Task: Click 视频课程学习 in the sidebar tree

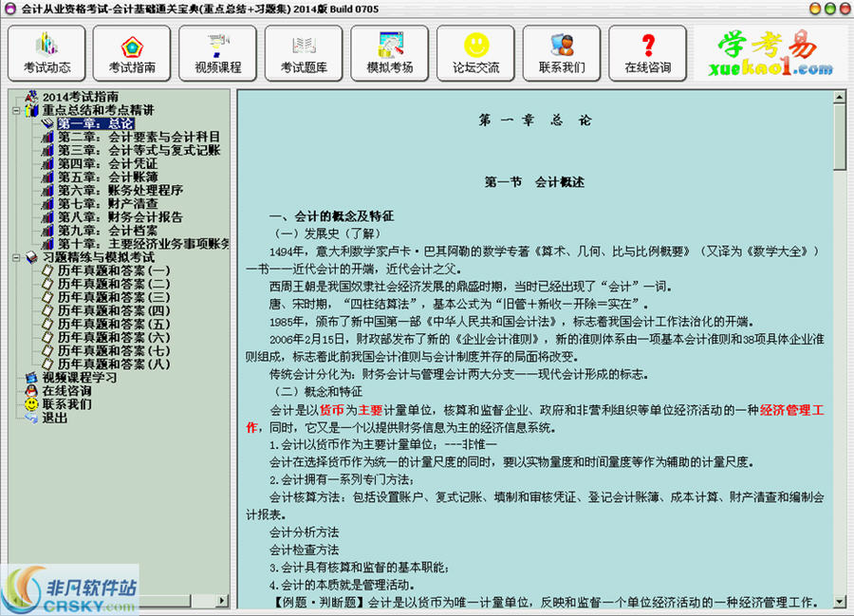Action: (79, 377)
